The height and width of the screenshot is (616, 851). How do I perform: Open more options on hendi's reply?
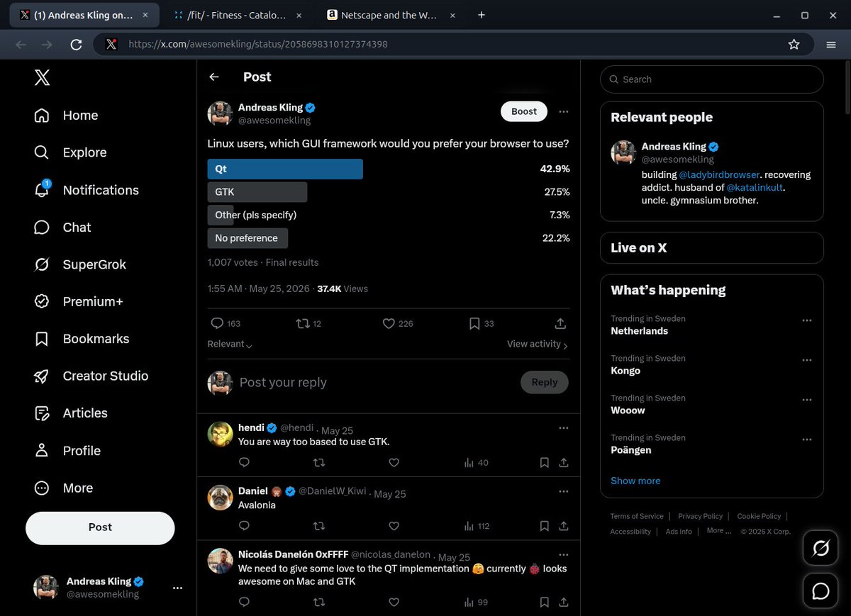point(564,428)
